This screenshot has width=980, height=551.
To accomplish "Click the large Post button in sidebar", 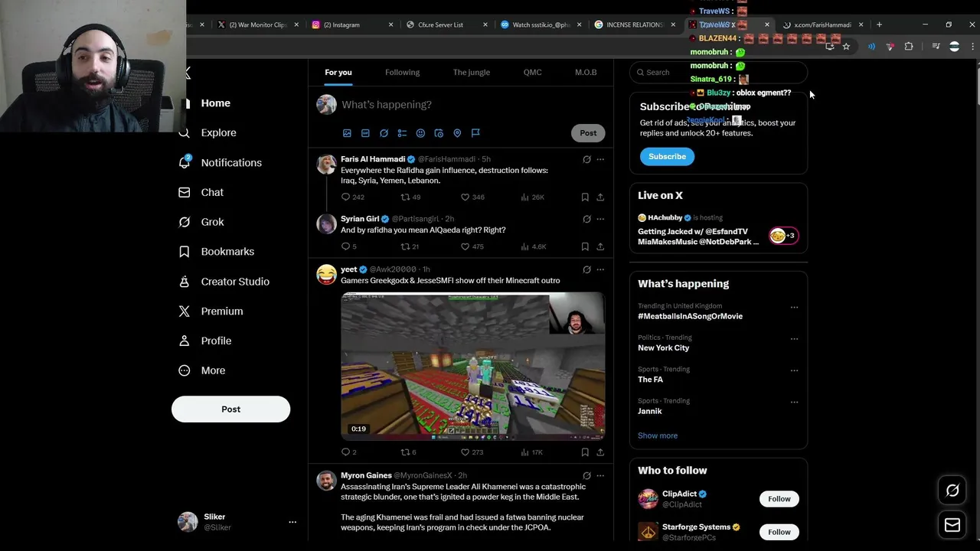I will coord(230,409).
